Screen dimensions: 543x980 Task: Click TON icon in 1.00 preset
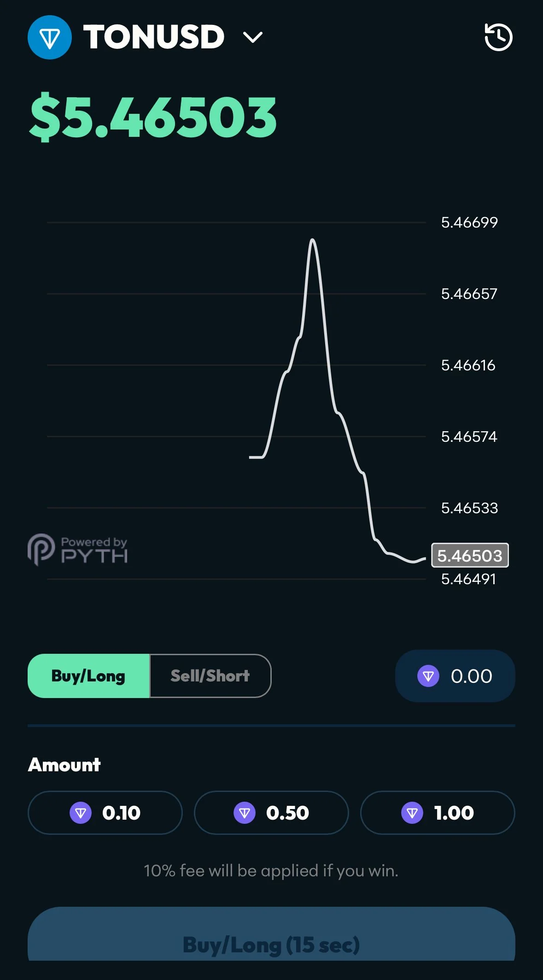click(x=412, y=813)
